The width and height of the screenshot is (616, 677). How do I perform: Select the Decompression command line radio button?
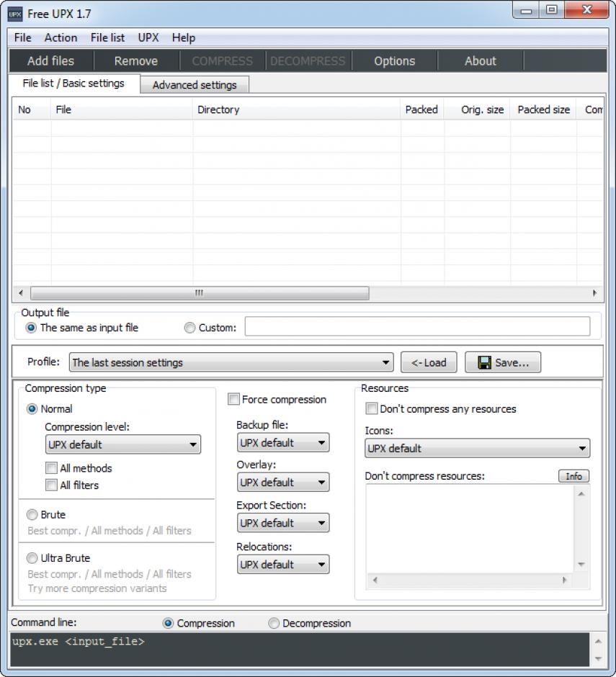pyautogui.click(x=310, y=624)
